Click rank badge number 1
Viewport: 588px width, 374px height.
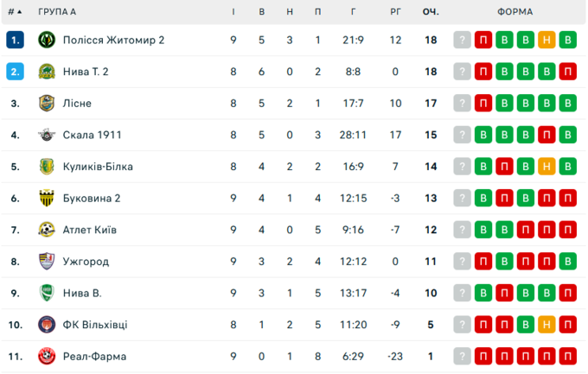point(15,40)
